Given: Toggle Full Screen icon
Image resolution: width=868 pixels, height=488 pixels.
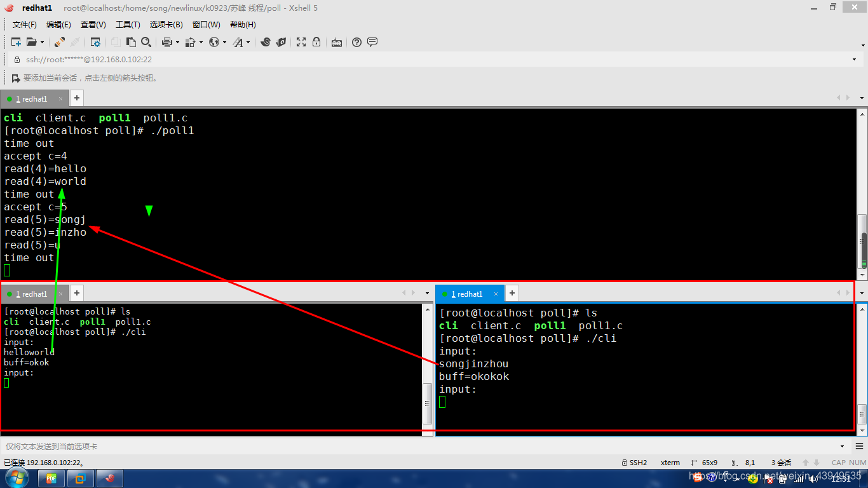Looking at the screenshot, I should [x=301, y=42].
